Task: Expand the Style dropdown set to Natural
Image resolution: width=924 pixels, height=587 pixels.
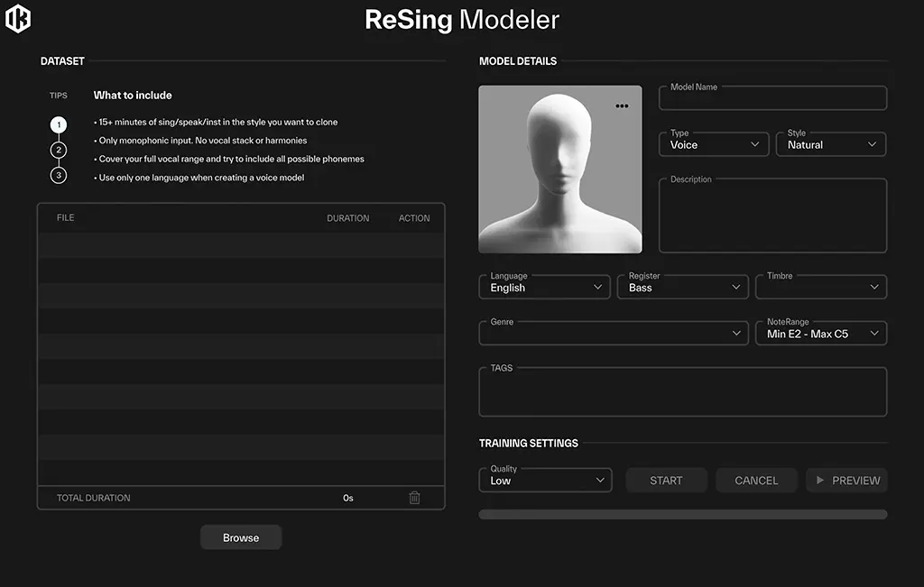Action: tap(831, 144)
